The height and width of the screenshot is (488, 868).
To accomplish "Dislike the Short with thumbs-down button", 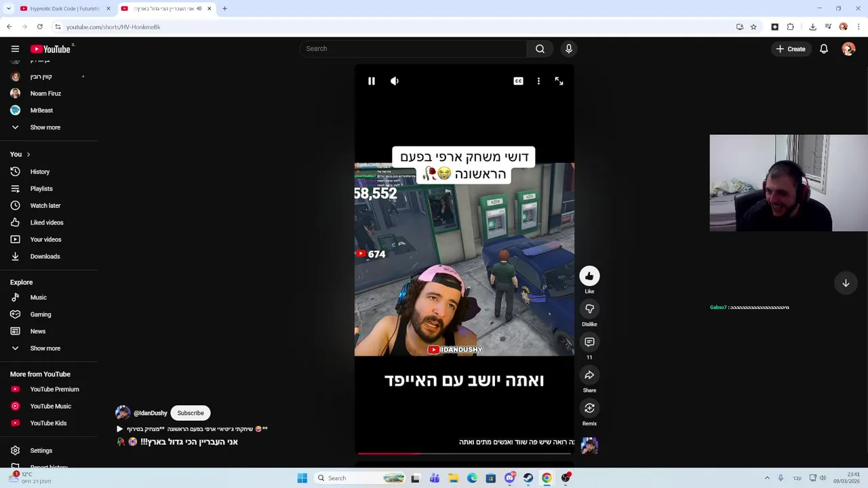I will click(589, 309).
